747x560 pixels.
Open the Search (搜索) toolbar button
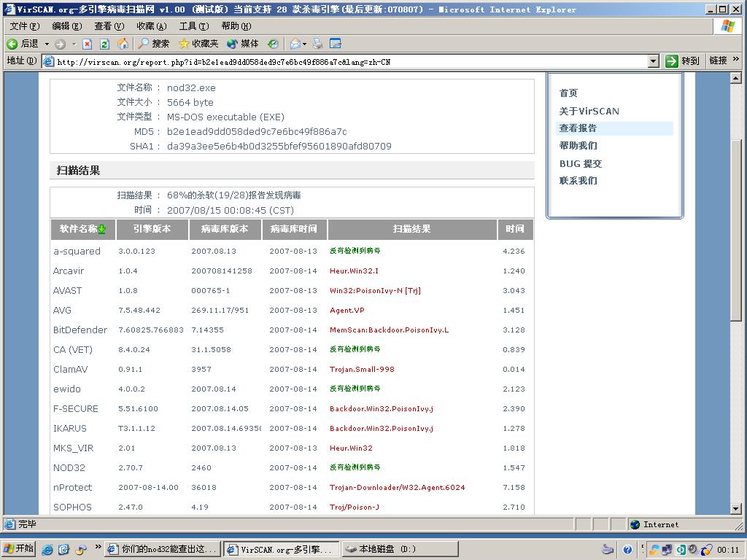(153, 44)
